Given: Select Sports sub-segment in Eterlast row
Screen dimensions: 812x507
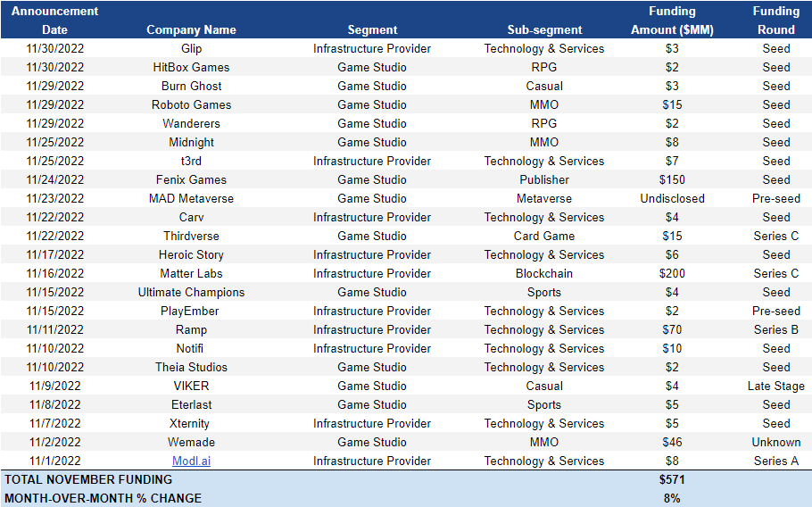Looking at the screenshot, I should pos(544,404).
